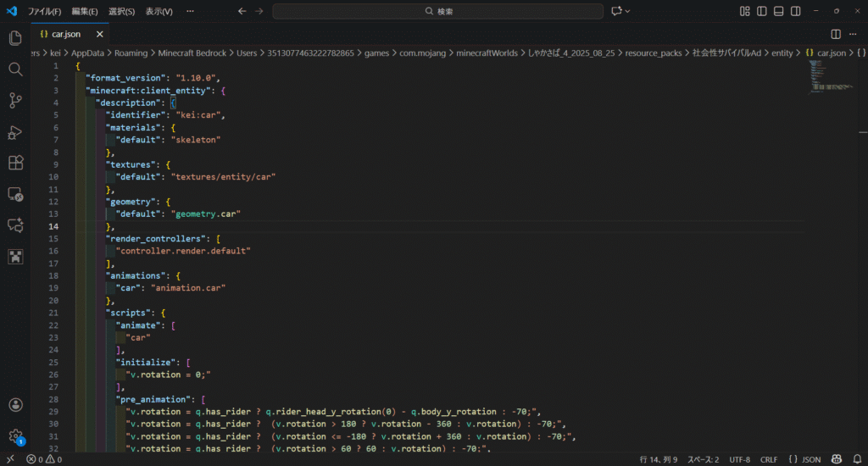Expand the overflow menu in menu bar
Screen dimensions: 868x466
pyautogui.click(x=191, y=11)
